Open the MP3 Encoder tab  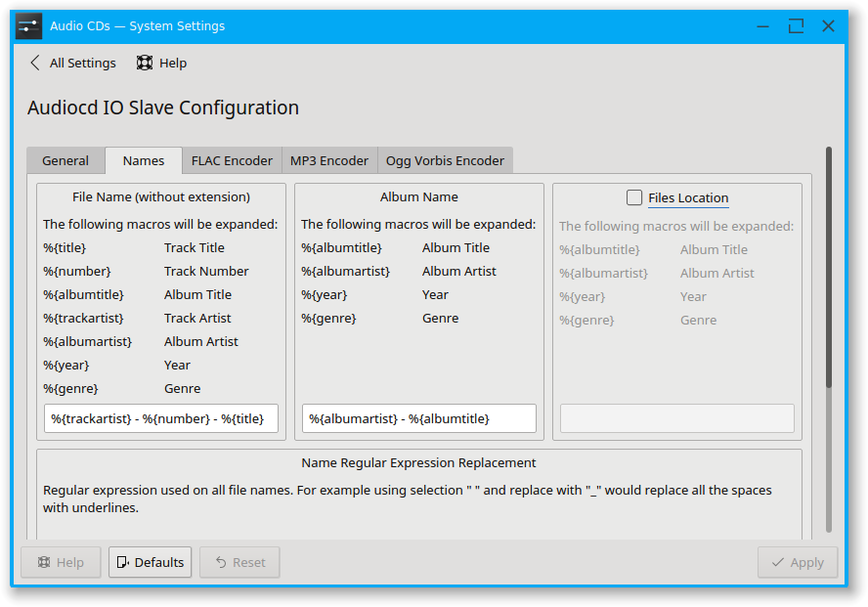click(x=329, y=160)
